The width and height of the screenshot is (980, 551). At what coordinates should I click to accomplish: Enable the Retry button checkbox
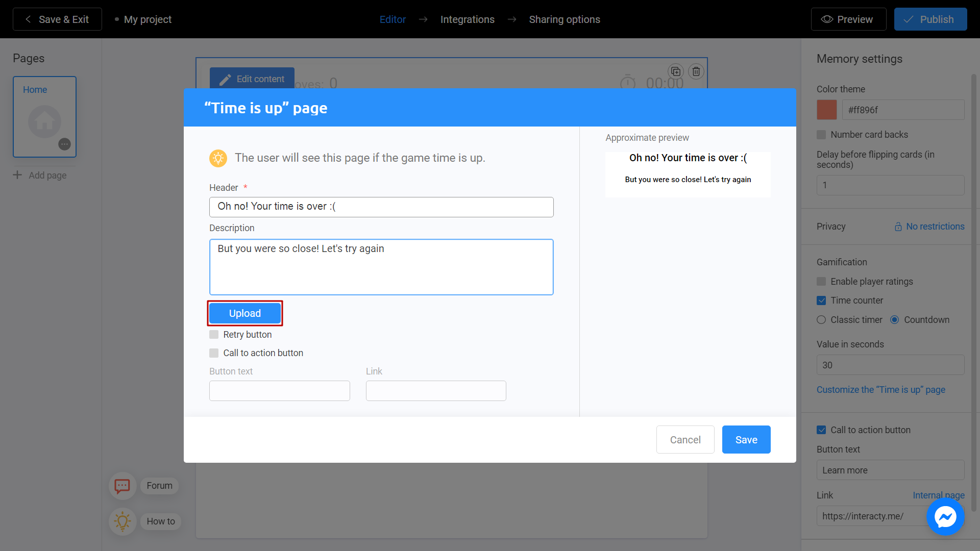point(214,334)
